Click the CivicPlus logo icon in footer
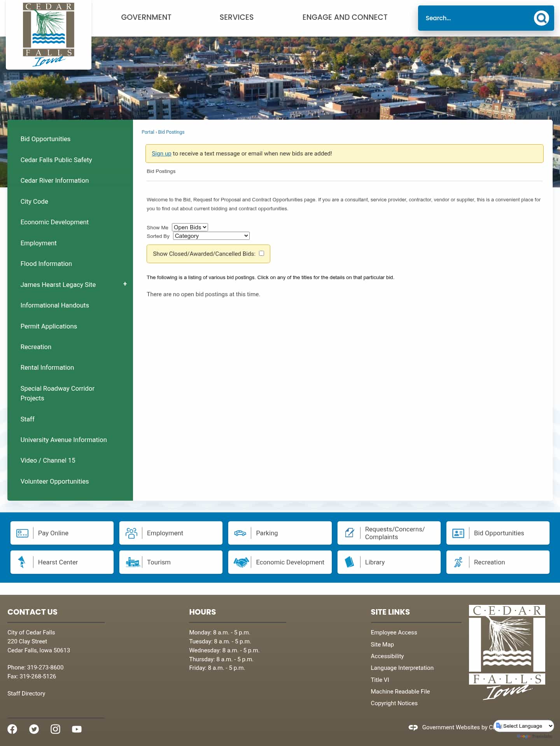Image resolution: width=560 pixels, height=746 pixels. click(x=413, y=727)
